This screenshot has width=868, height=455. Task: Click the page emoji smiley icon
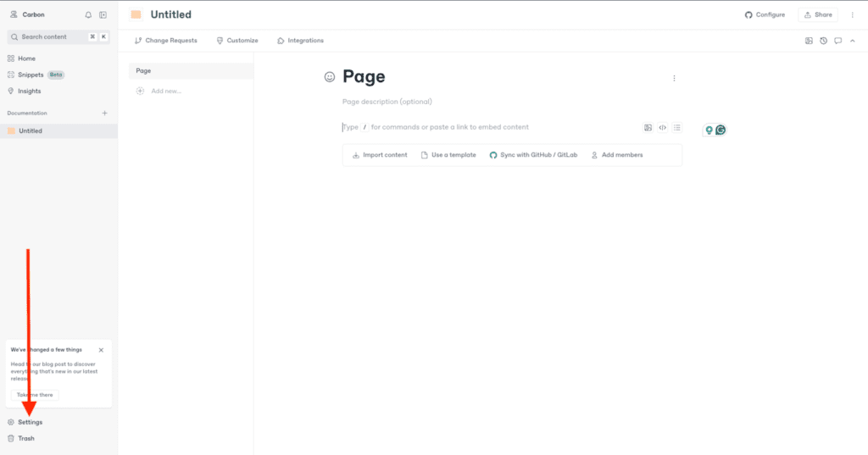pos(330,77)
